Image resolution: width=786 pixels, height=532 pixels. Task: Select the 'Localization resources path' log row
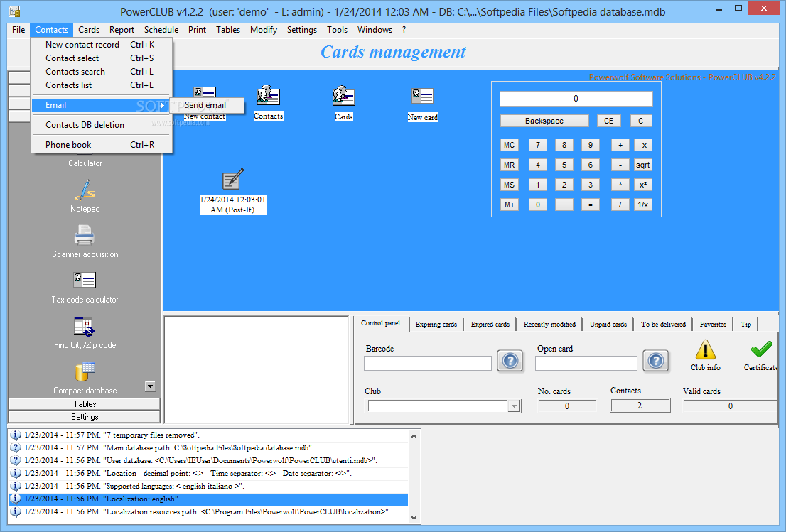point(208,511)
